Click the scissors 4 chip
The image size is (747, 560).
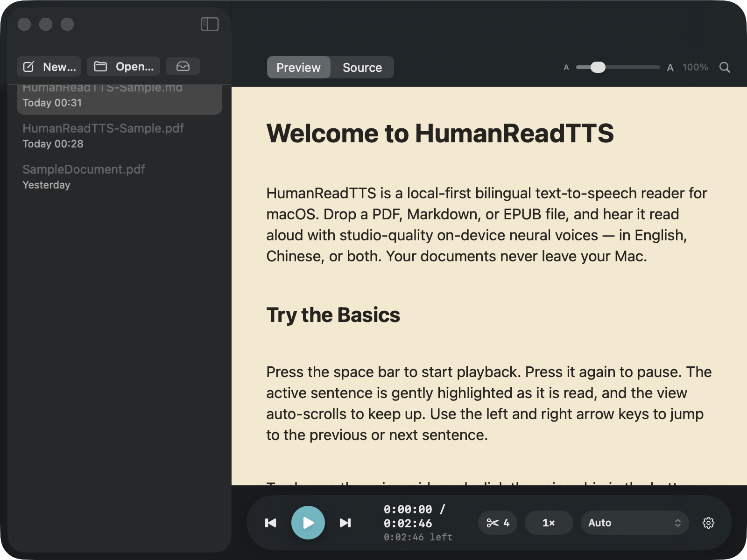click(498, 523)
